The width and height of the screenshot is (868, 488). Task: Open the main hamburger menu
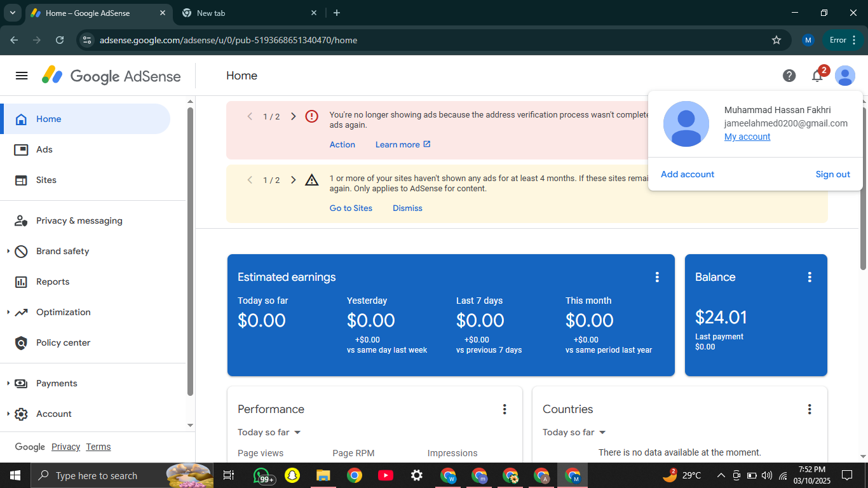[22, 76]
